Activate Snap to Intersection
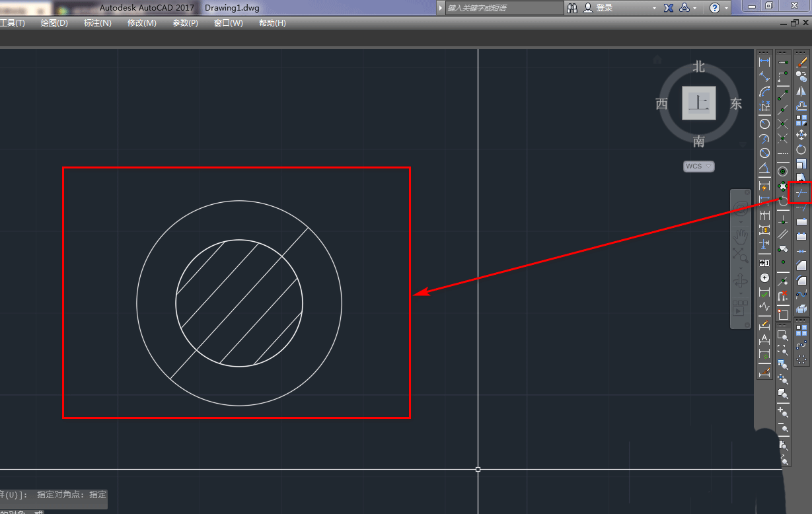The height and width of the screenshot is (514, 812). click(x=783, y=125)
